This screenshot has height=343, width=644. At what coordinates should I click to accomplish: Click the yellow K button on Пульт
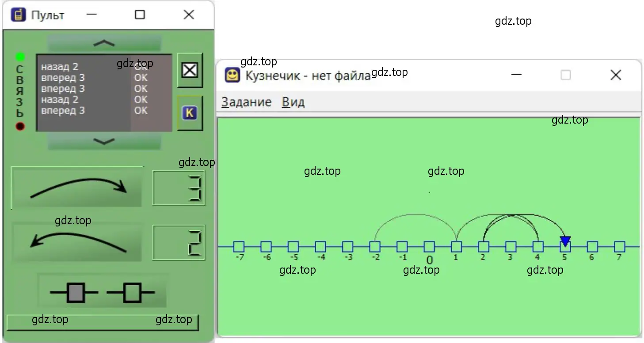(190, 113)
